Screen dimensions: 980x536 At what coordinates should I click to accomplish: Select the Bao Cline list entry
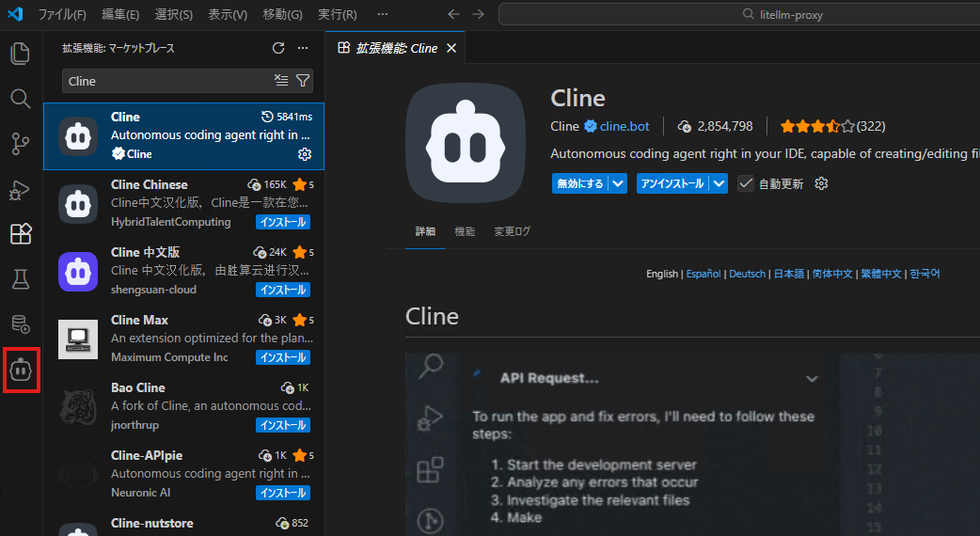(x=183, y=406)
